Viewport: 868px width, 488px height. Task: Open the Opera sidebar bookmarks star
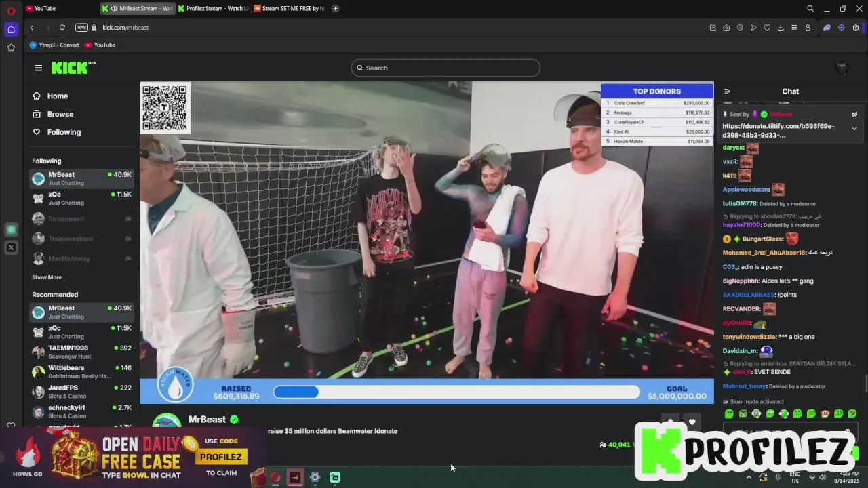11,47
